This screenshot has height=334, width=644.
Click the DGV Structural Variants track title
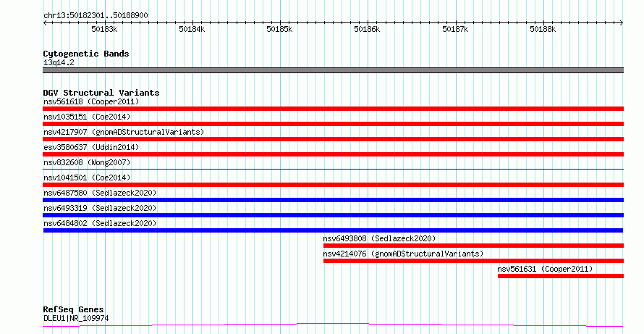point(101,93)
